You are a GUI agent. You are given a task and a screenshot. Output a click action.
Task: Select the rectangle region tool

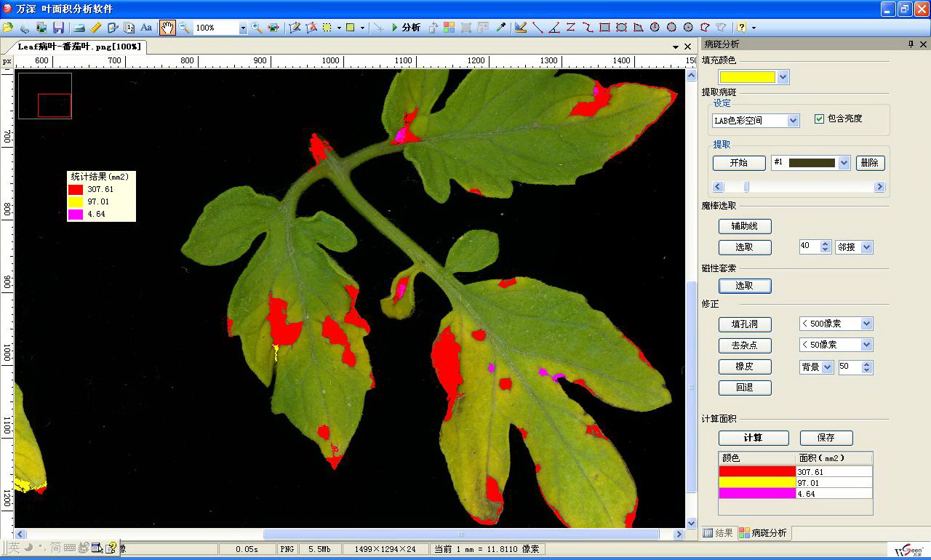[604, 28]
